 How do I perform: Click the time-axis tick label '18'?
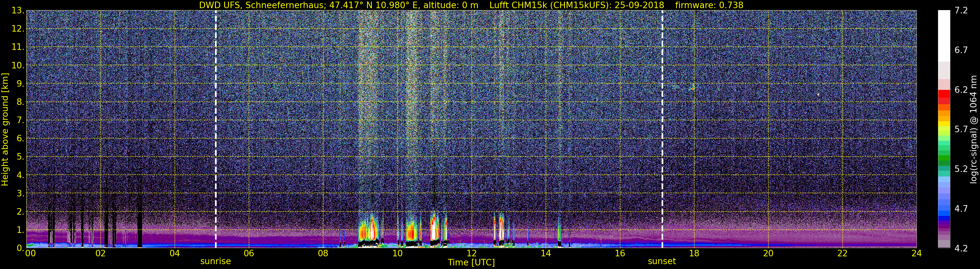(x=694, y=254)
